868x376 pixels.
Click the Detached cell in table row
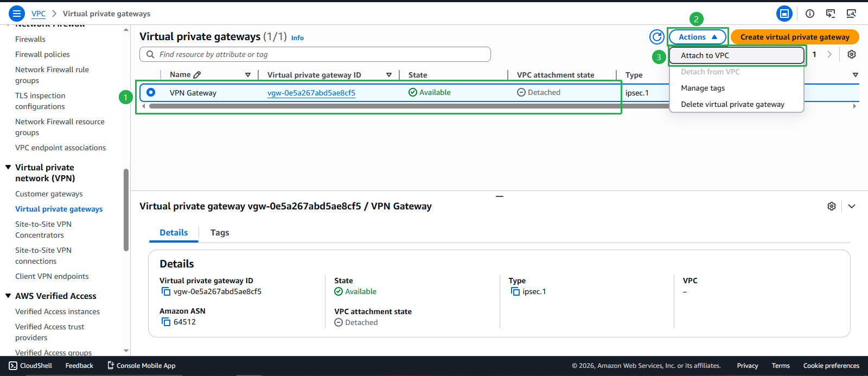(x=539, y=92)
